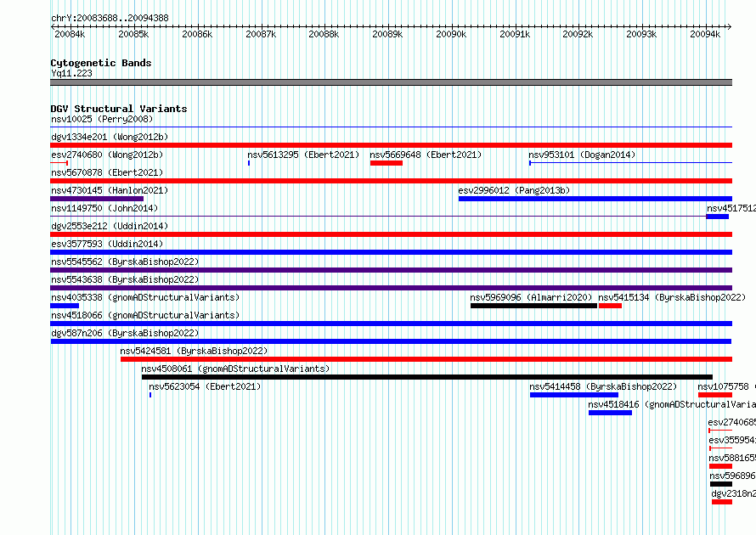Click the nsv10025 (Perry2008) variant label
Image resolution: width=756 pixels, height=535 pixels.
(x=102, y=119)
